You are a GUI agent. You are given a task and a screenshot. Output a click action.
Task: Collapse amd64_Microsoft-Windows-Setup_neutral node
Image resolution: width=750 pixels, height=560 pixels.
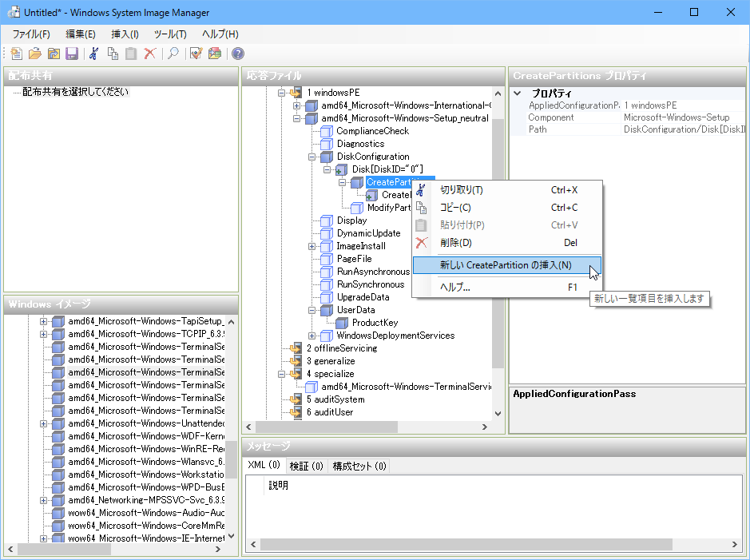[x=296, y=118]
